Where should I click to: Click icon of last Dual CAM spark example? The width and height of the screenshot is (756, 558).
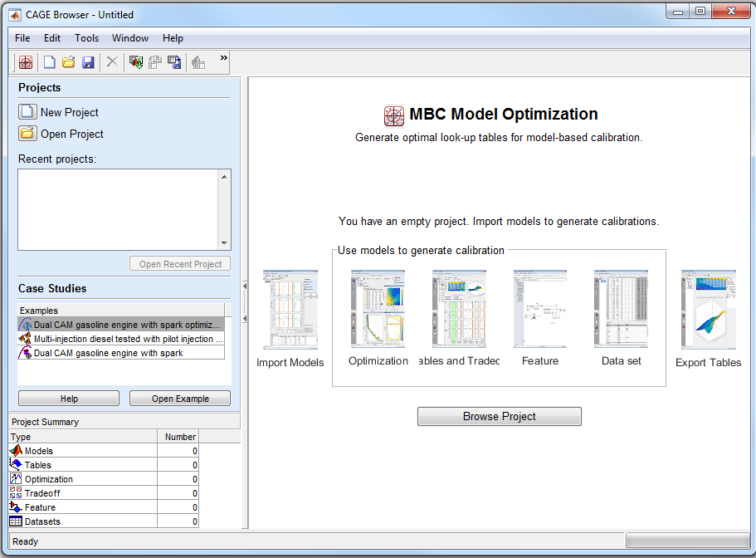[x=25, y=353]
